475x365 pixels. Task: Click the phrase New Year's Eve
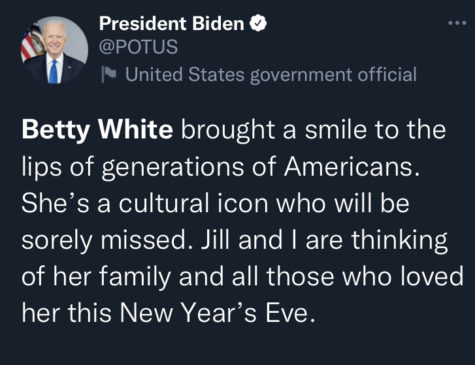pos(217,313)
